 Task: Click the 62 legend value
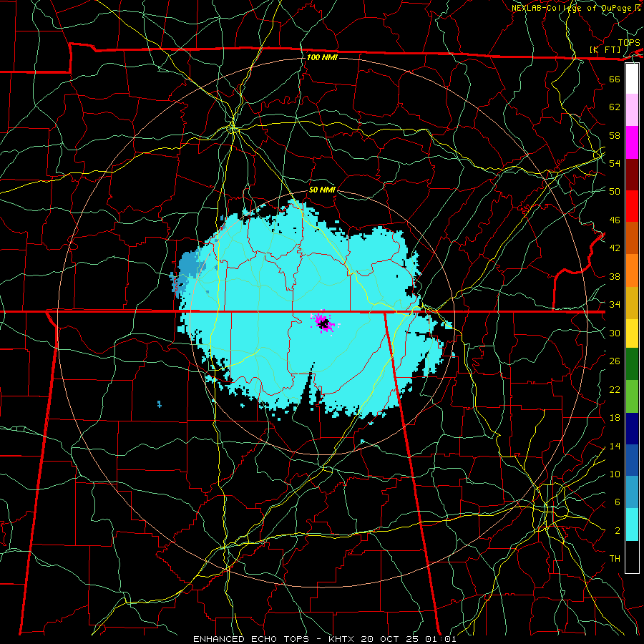tap(615, 107)
